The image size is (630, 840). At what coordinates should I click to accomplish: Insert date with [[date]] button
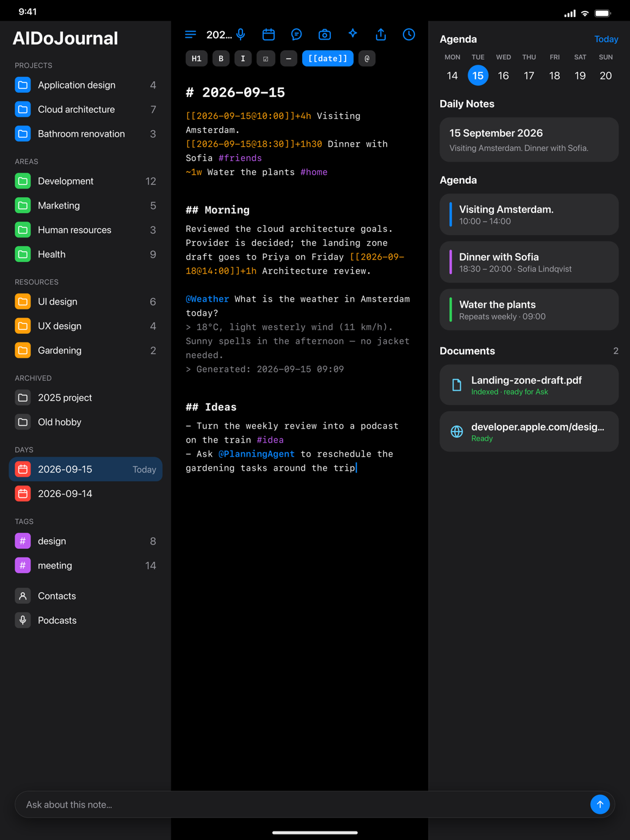pos(328,59)
